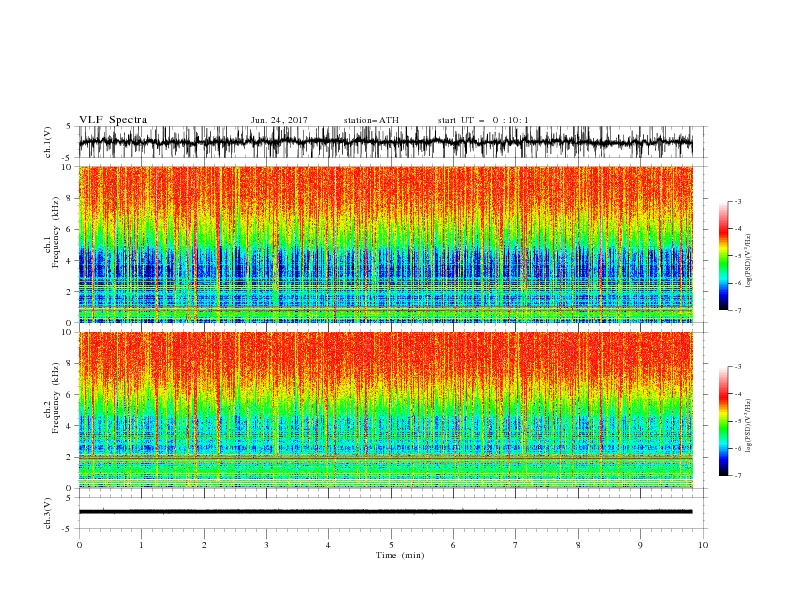Click the upper colorbar log(PSD) label
The height and width of the screenshot is (612, 792).
click(x=748, y=261)
